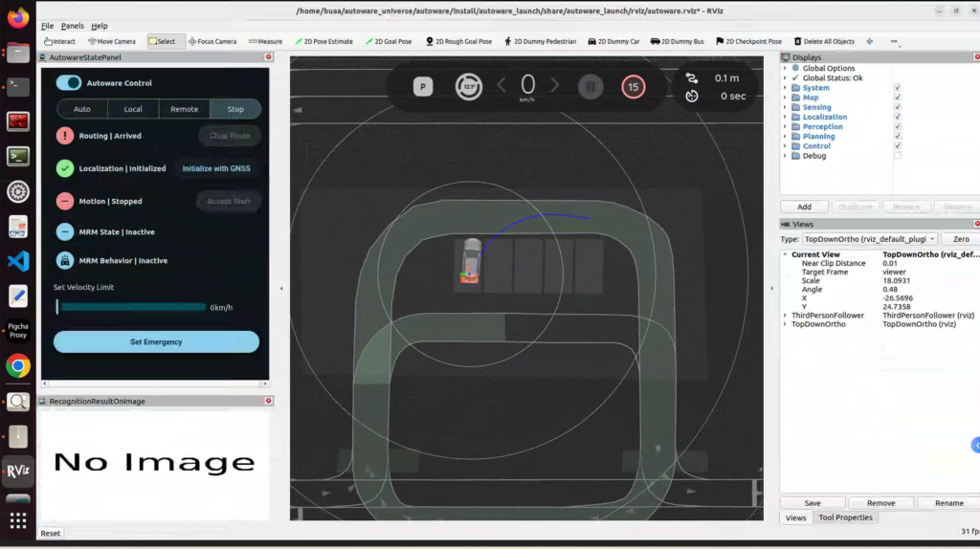The image size is (980, 549).
Task: Click the velocity limit slider
Action: [x=130, y=307]
